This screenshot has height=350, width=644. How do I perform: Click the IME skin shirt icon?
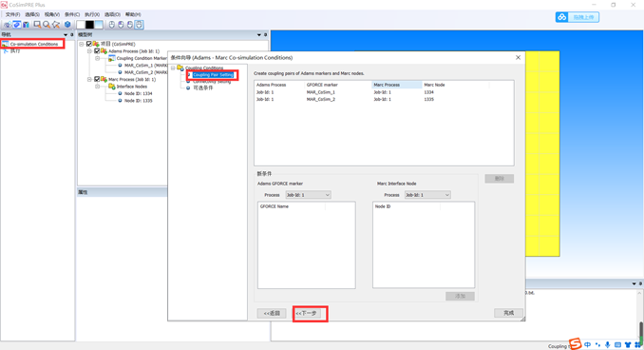click(628, 344)
